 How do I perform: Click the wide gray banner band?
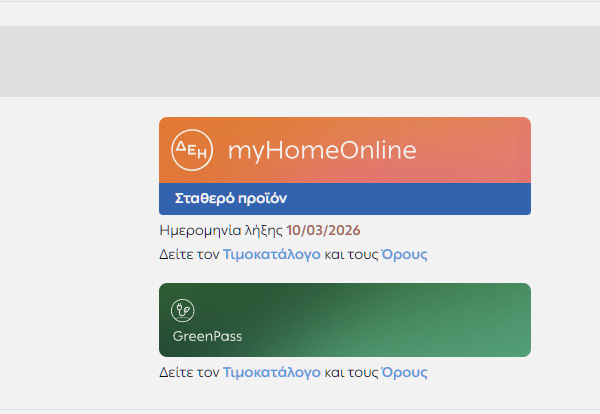[x=300, y=61]
